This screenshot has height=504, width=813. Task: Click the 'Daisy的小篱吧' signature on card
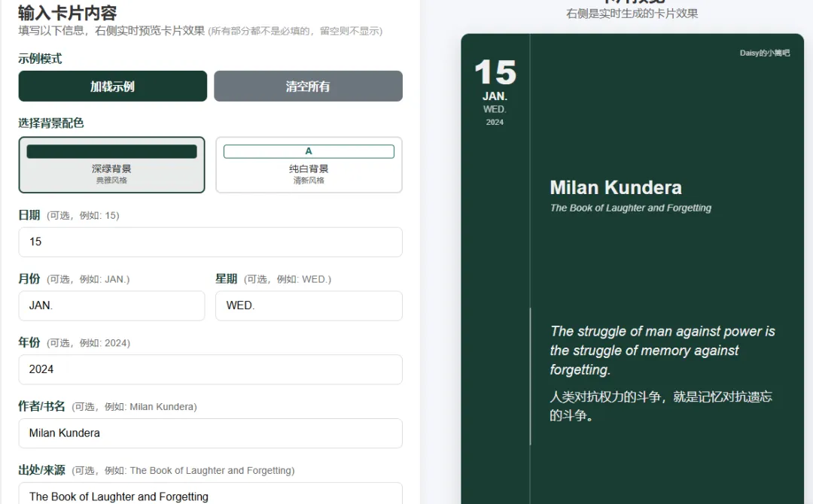tap(765, 53)
